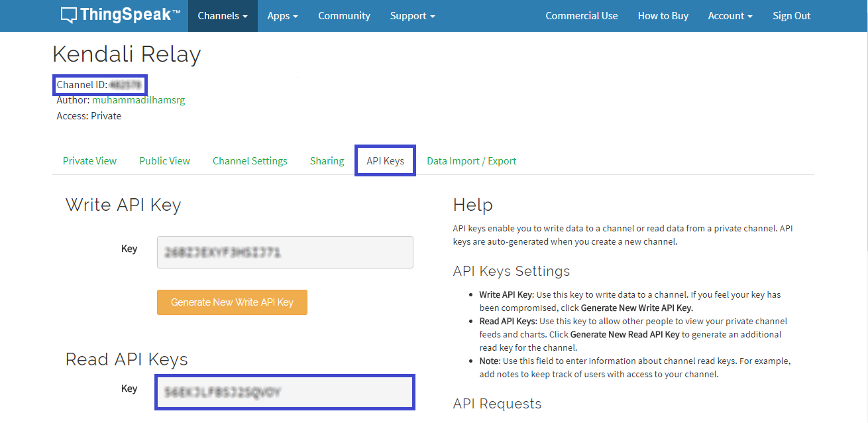Viewport: 868px width, 423px height.
Task: Expand the Account dropdown menu
Action: [x=730, y=16]
